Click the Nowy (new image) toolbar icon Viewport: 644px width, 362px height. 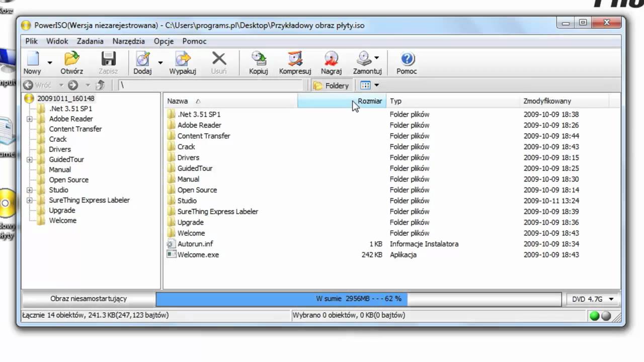pos(33,59)
